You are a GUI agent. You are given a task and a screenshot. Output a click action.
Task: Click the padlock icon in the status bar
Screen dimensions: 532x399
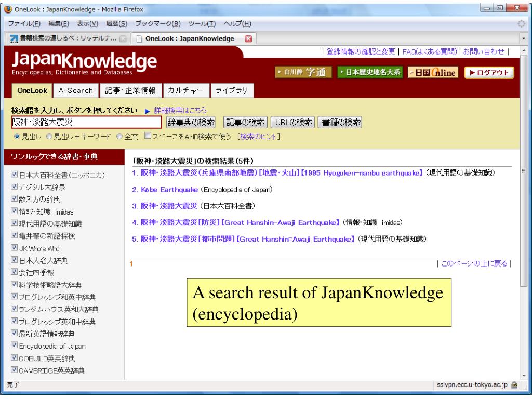point(514,385)
